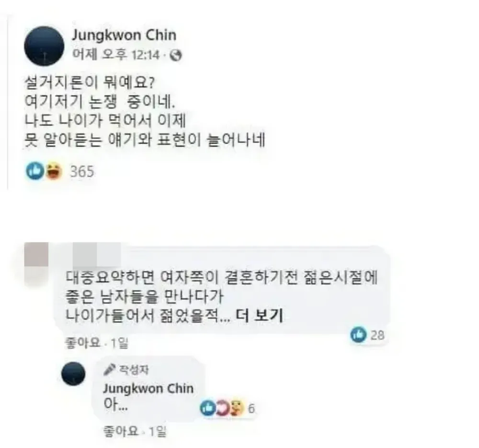Click the care emoji reaction on reply
Viewport: 479px width, 448px height.
[x=237, y=408]
